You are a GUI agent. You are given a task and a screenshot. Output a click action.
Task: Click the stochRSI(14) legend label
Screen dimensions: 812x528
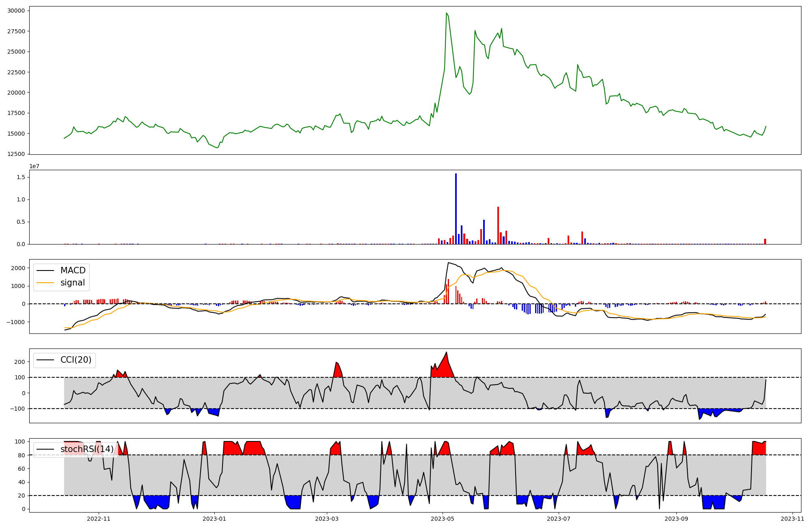tap(87, 449)
